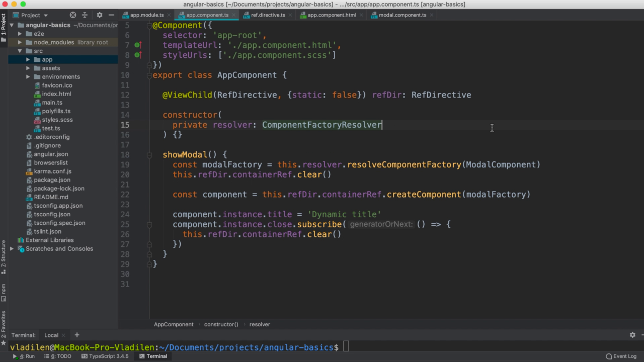Viewport: 644px width, 362px height.
Task: Fold the showModal method at line 18
Action: point(149,155)
